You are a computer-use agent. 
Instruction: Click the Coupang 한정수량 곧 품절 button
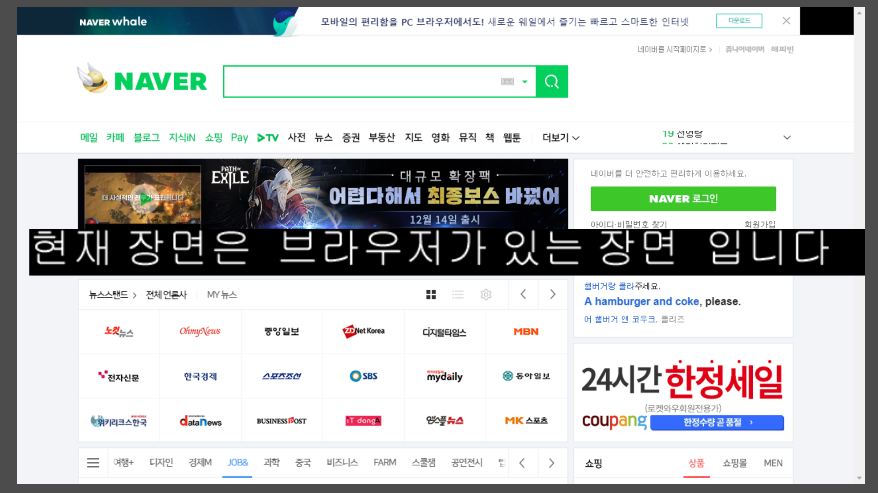717,422
